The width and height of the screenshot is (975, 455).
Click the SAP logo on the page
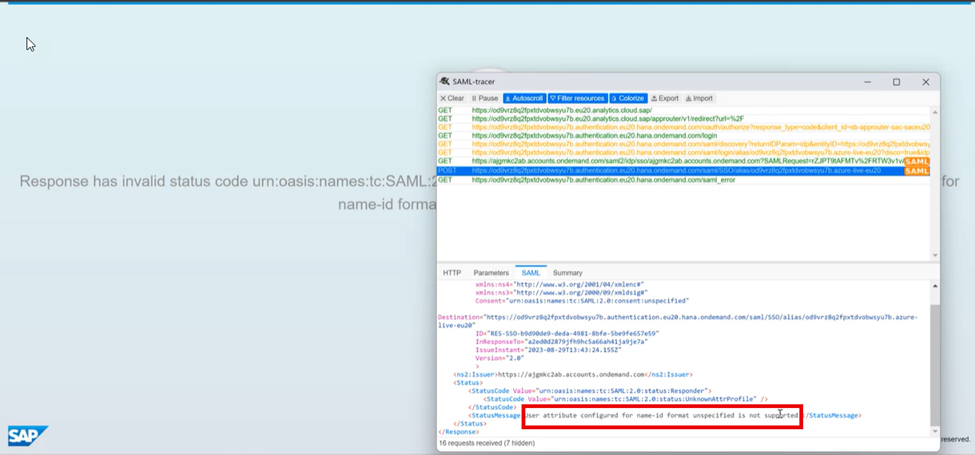(x=28, y=436)
